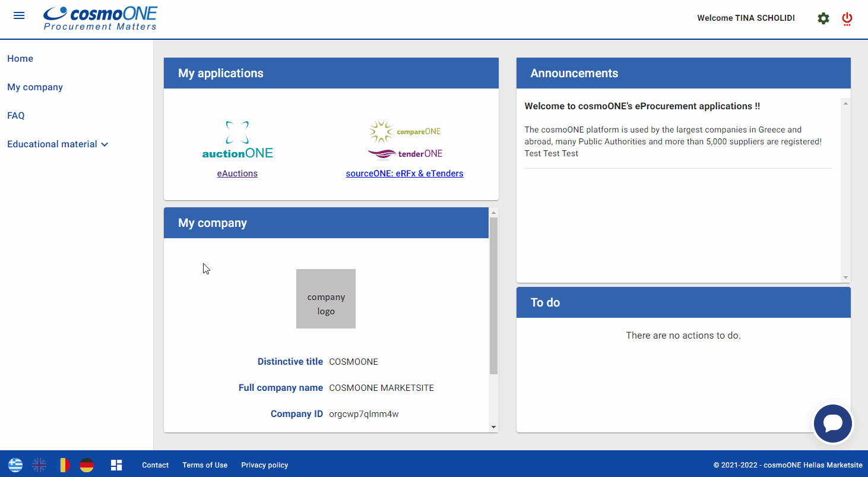
Task: Click the 'Test Test Test' announcement text
Action: [552, 153]
